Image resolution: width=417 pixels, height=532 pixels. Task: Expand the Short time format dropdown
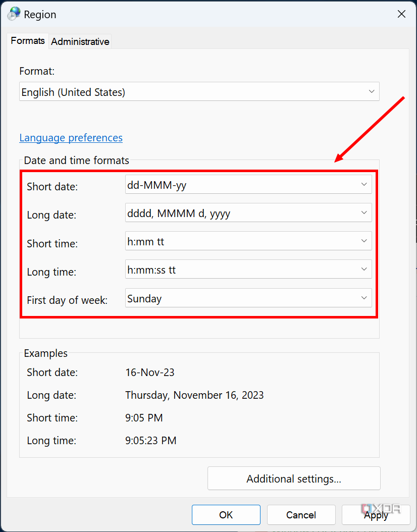248,241
